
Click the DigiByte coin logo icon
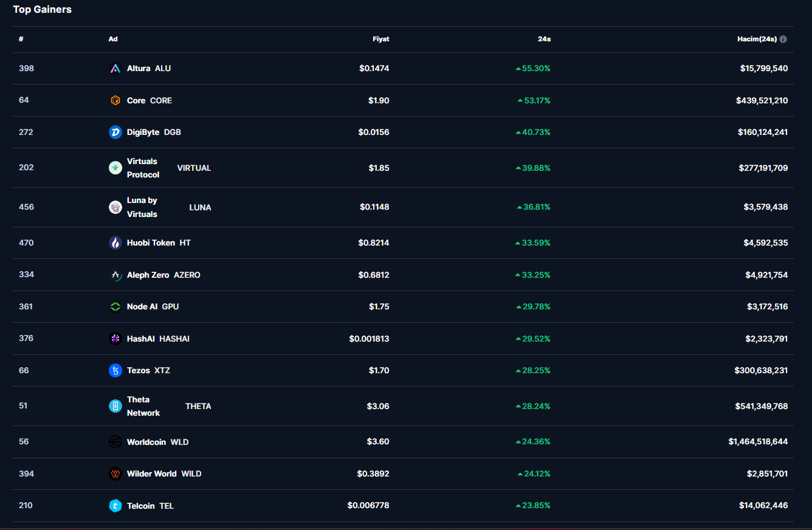[115, 132]
